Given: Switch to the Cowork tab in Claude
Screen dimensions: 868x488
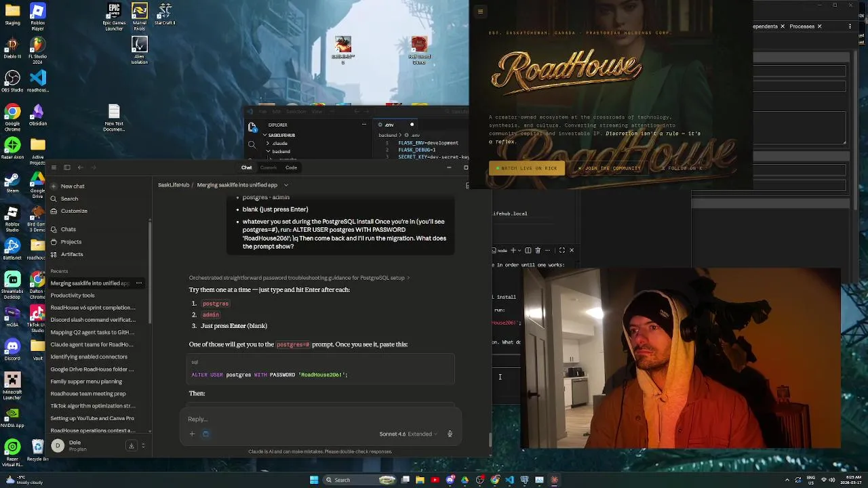Looking at the screenshot, I should click(269, 167).
